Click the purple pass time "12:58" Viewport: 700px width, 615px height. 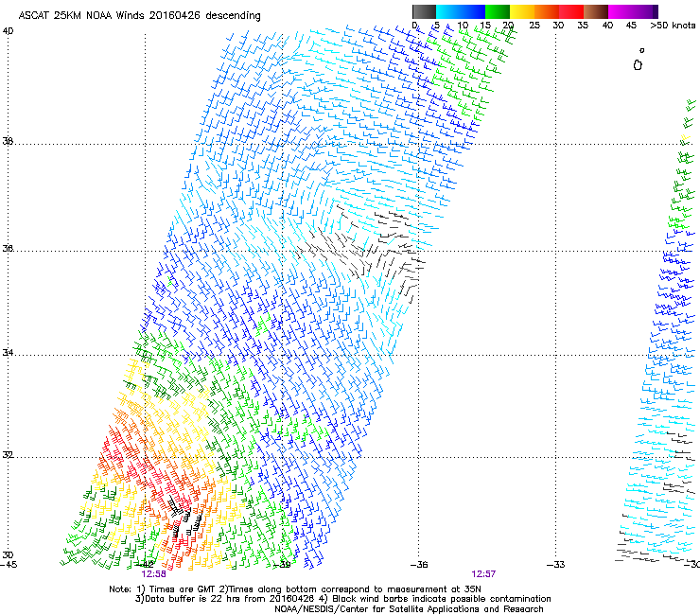[x=153, y=574]
